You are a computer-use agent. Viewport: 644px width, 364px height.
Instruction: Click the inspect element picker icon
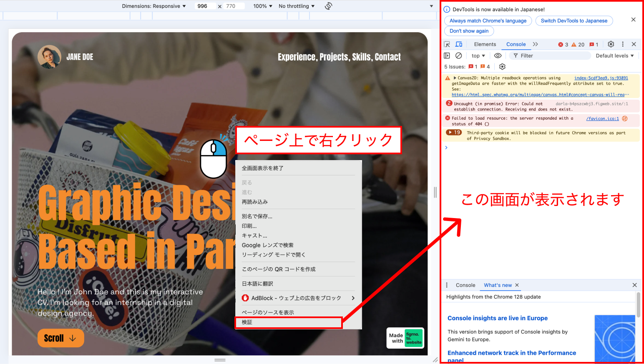447,44
